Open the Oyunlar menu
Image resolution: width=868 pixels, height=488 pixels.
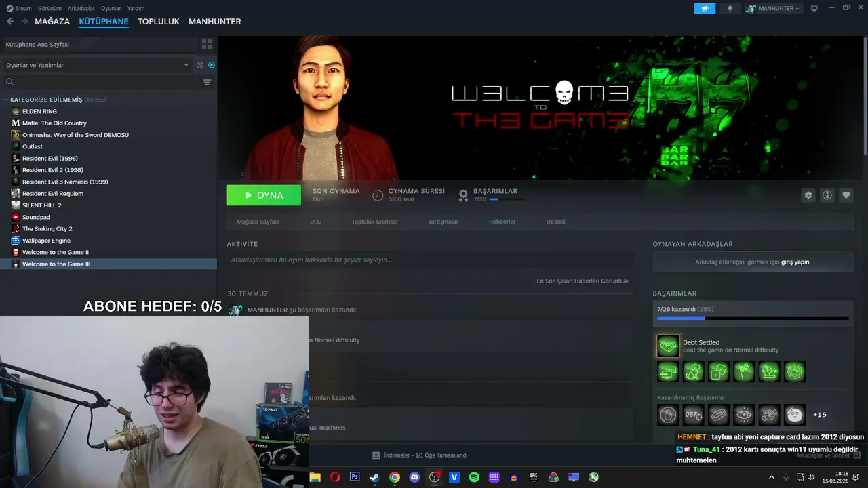(111, 8)
